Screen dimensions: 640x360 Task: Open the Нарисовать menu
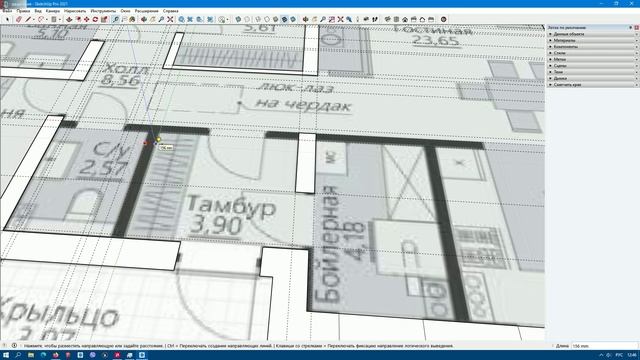coord(75,11)
